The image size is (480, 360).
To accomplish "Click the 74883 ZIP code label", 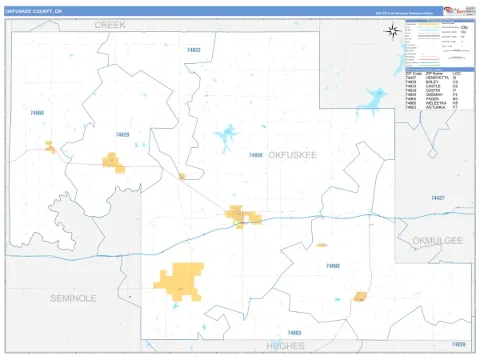I will (294, 333).
